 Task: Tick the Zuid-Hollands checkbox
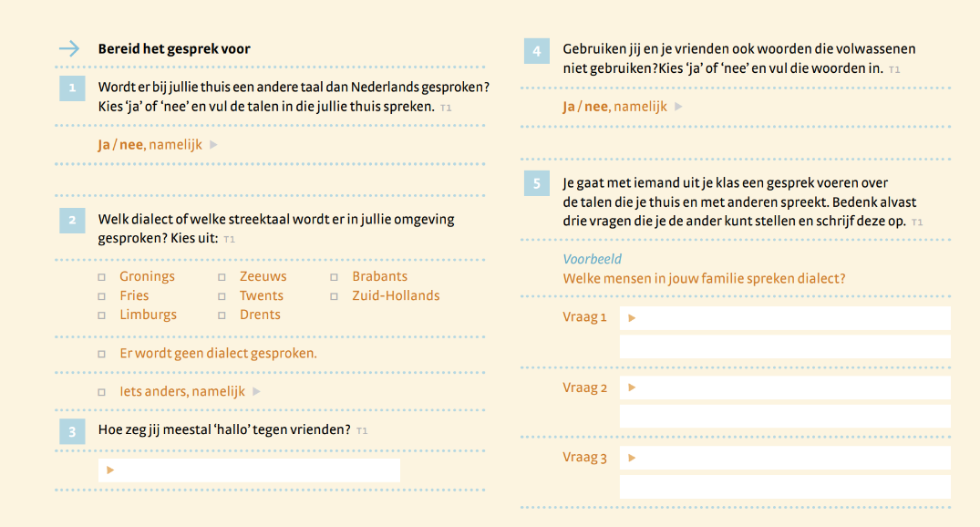point(334,296)
